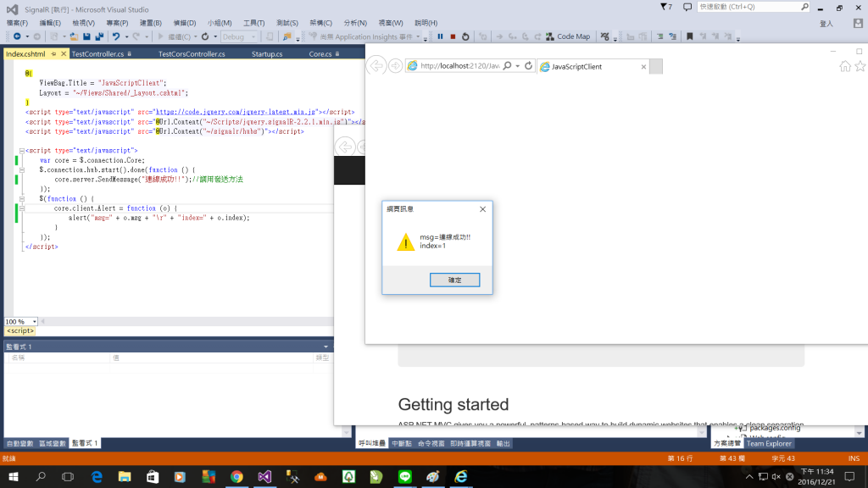
Task: Click the LINE icon in the taskbar
Action: click(404, 477)
